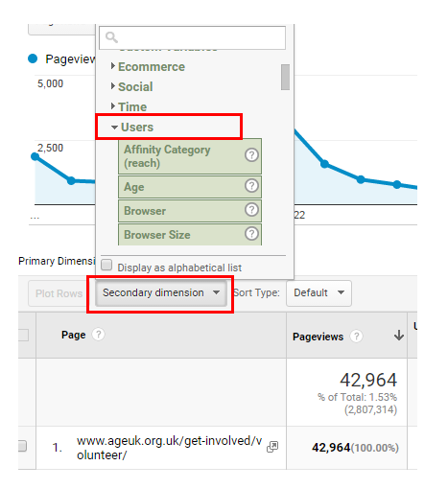The width and height of the screenshot is (448, 489).
Task: Open volunteer page via external link icon
Action: pos(272,447)
